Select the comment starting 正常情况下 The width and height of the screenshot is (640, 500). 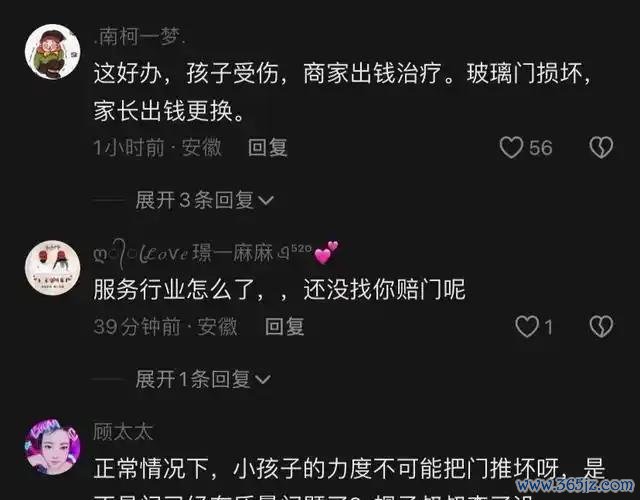point(349,469)
